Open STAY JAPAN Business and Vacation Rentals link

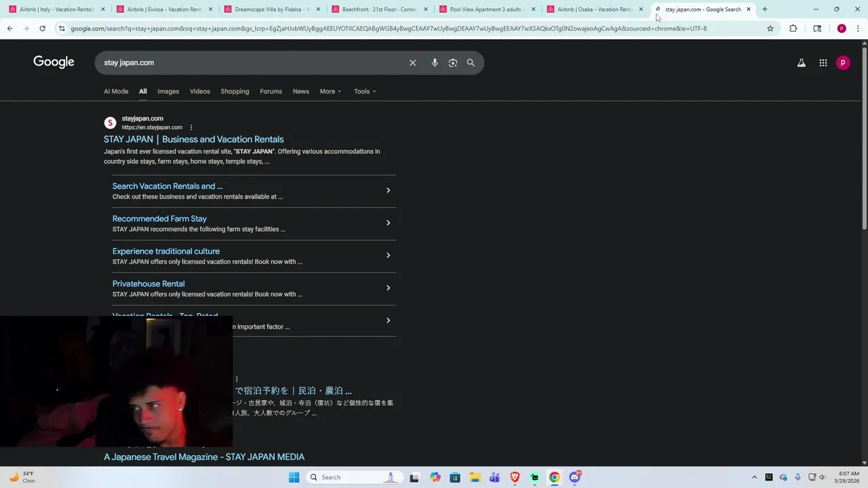tap(194, 140)
